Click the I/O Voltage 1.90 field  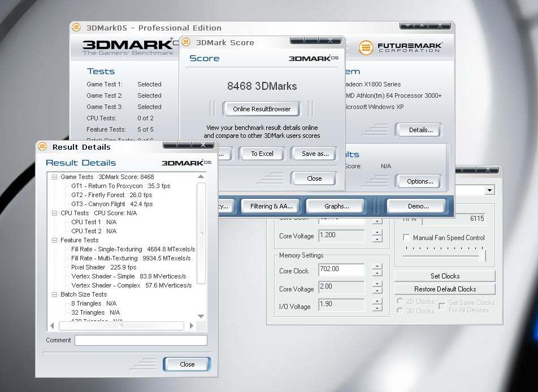341,304
